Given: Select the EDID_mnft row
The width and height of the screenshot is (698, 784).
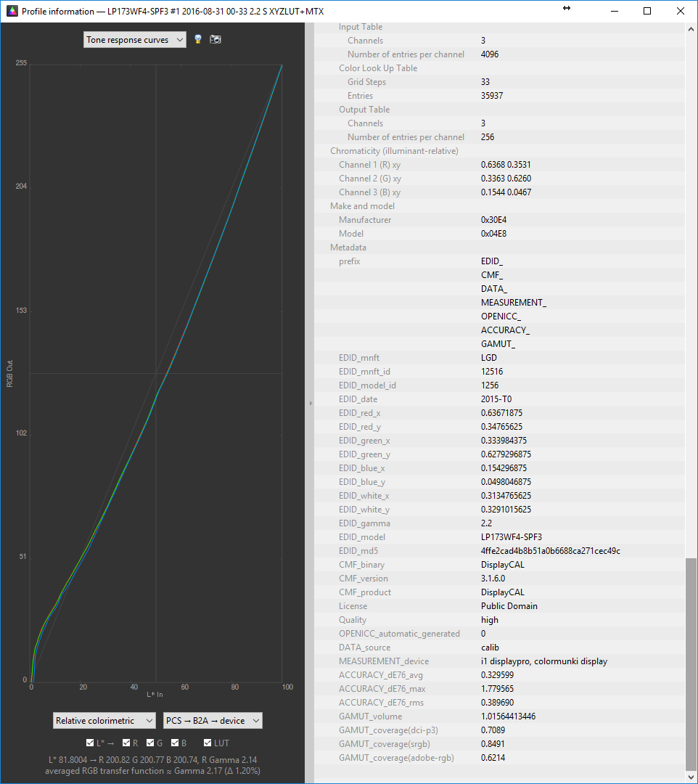Looking at the screenshot, I should (500, 357).
